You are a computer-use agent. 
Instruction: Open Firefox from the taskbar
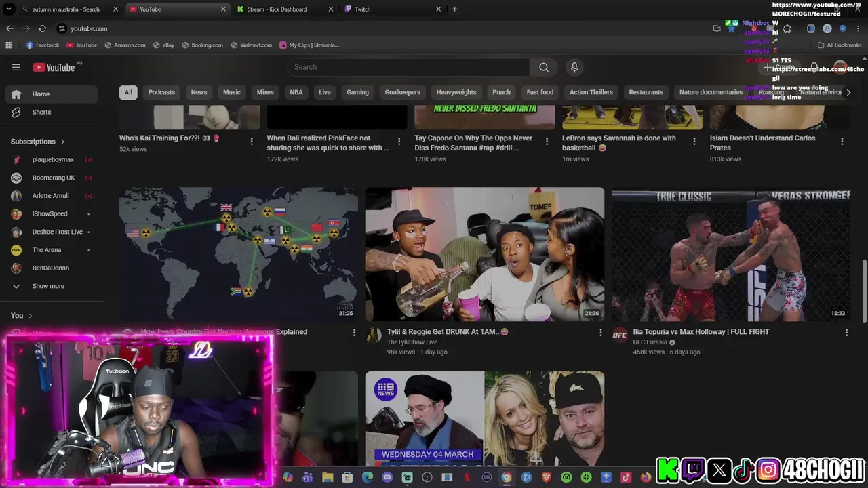pos(646,478)
